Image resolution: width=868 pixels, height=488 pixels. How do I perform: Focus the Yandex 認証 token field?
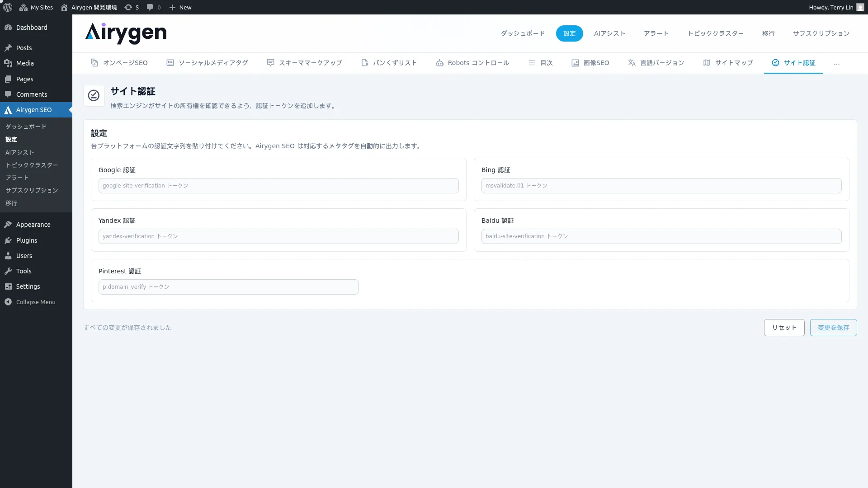278,236
